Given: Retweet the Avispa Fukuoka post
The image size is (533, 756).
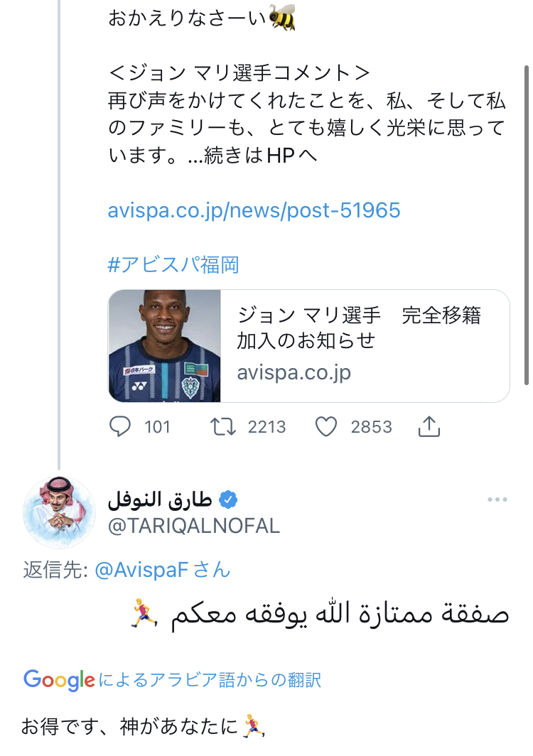Looking at the screenshot, I should click(224, 426).
